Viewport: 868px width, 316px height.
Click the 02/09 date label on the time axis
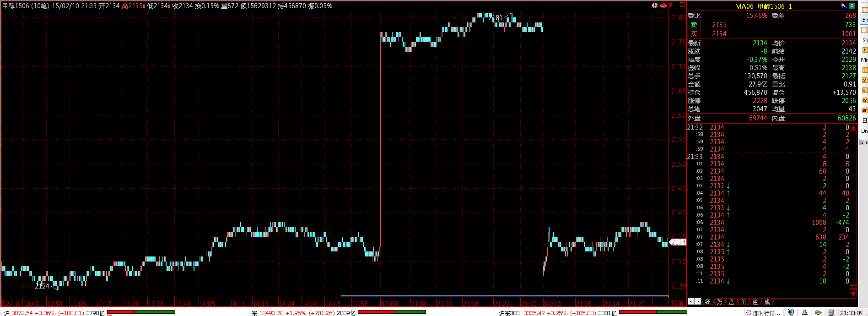click(x=389, y=304)
